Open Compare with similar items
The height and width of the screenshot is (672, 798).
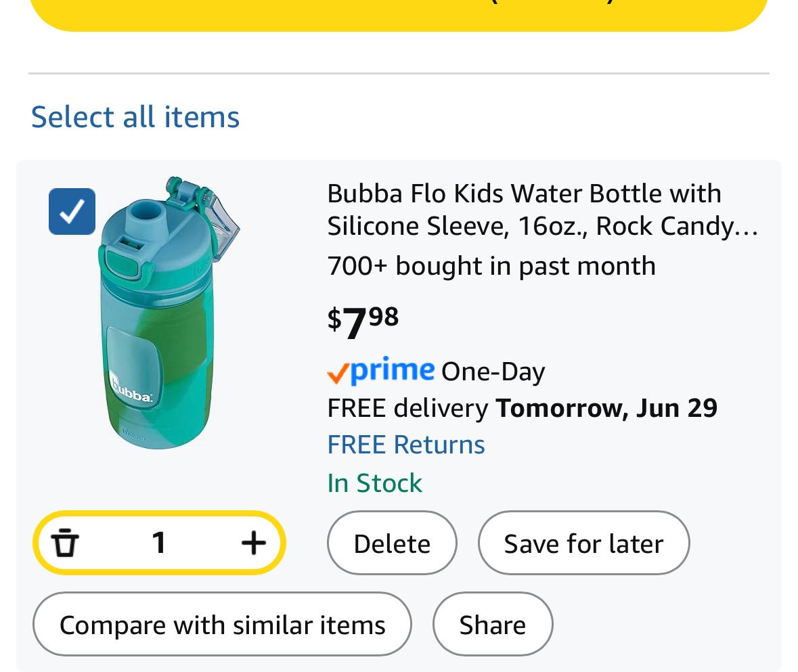222,625
